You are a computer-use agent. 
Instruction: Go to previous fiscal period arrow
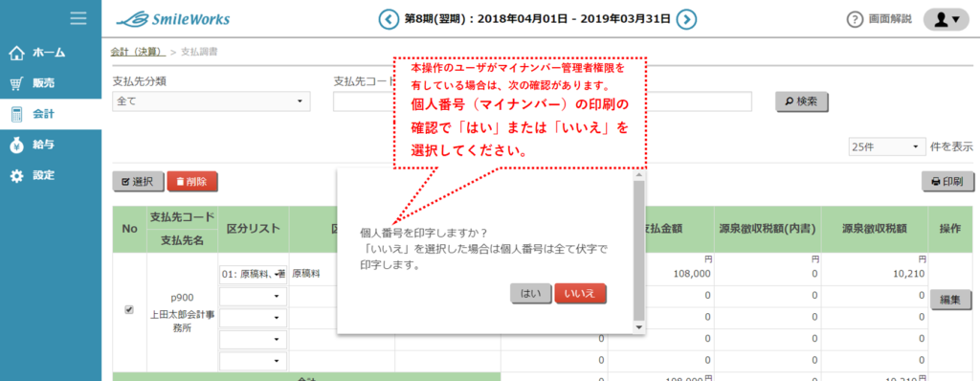(x=389, y=19)
